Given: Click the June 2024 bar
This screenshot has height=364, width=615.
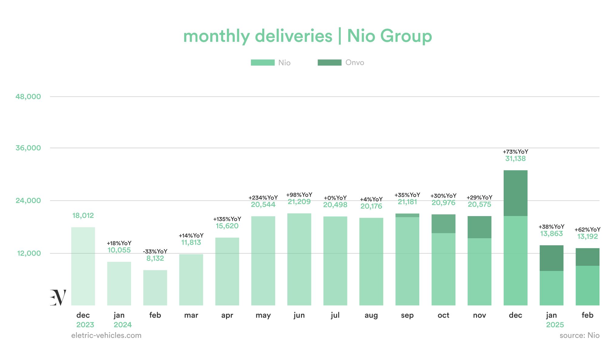Looking at the screenshot, I should coord(299,259).
